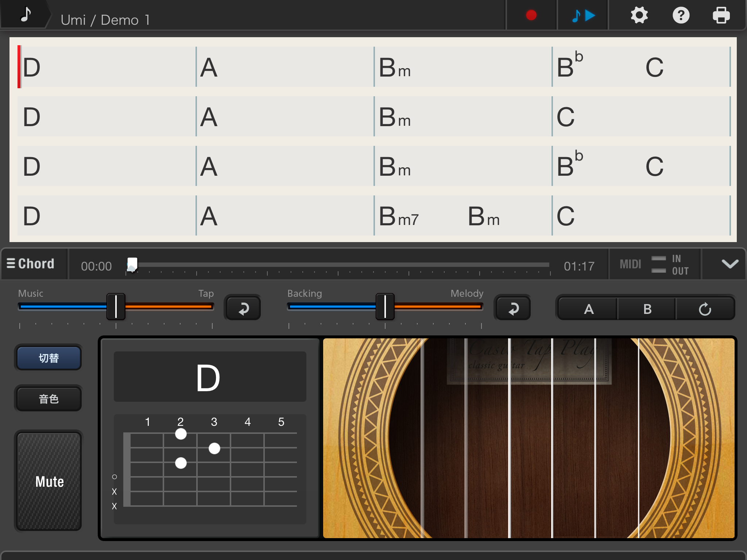This screenshot has height=560, width=747.
Task: Click the Umi / Demo 1 song title
Action: point(105,20)
